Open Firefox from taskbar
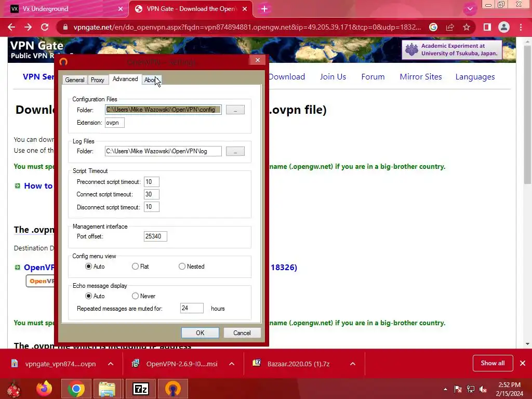 pos(44,389)
